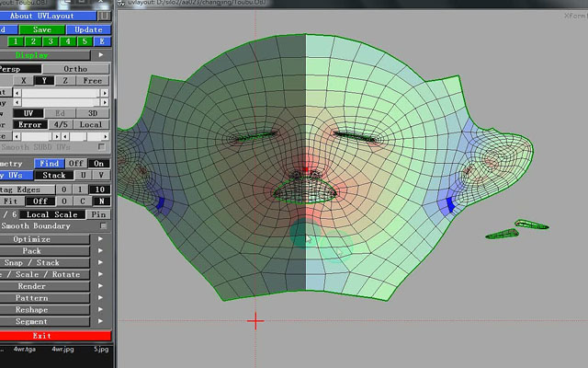This screenshot has height=368, width=588.
Task: Turn symmetry On
Action: click(x=98, y=164)
